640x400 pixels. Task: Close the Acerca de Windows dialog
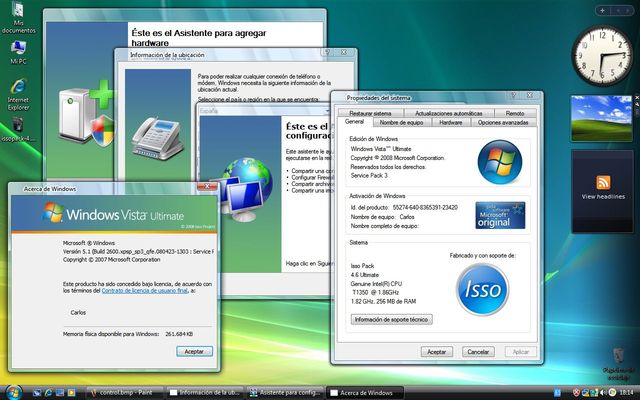point(207,186)
